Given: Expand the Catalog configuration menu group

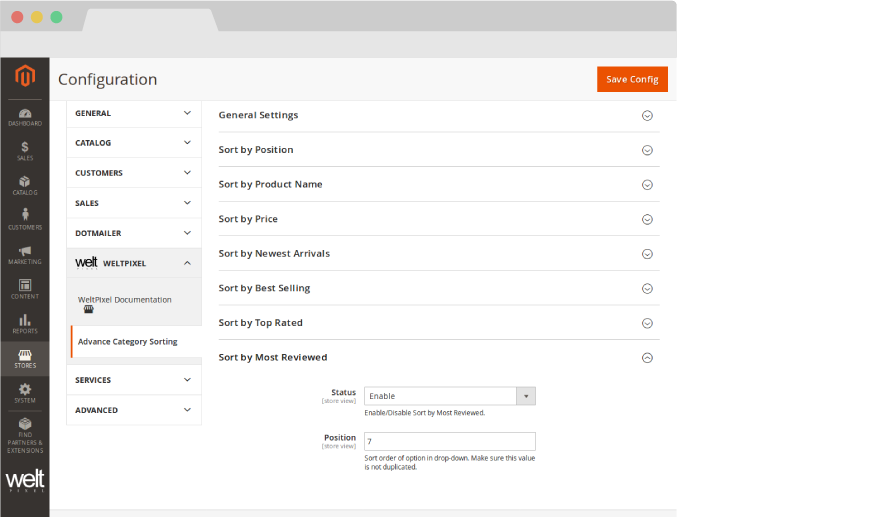Looking at the screenshot, I should click(133, 143).
